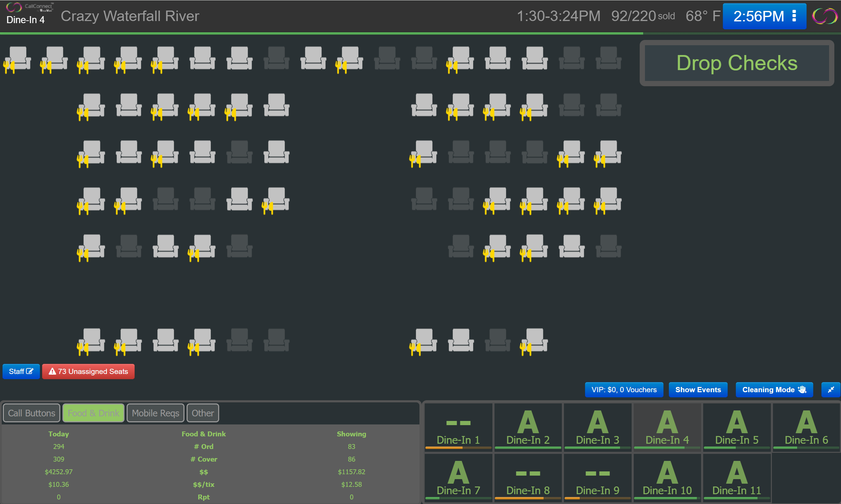Switch to the Mobile Reqs tab
841x504 pixels.
coord(155,413)
